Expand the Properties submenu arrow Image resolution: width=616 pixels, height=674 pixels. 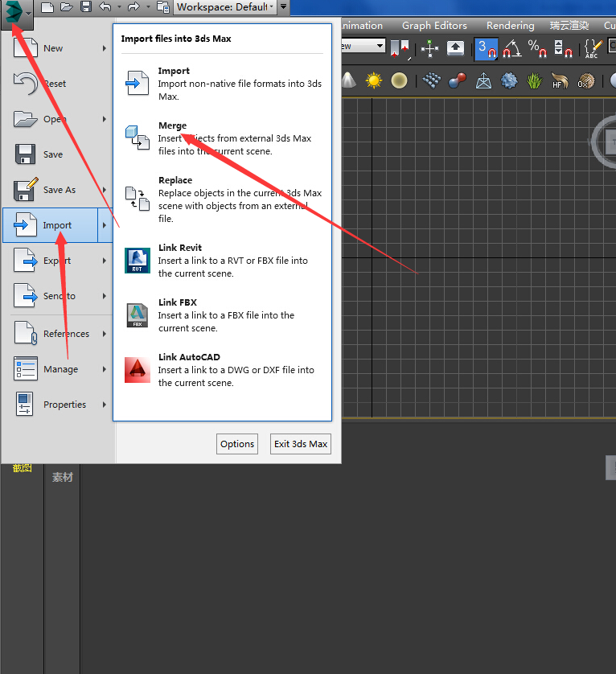[x=105, y=405]
